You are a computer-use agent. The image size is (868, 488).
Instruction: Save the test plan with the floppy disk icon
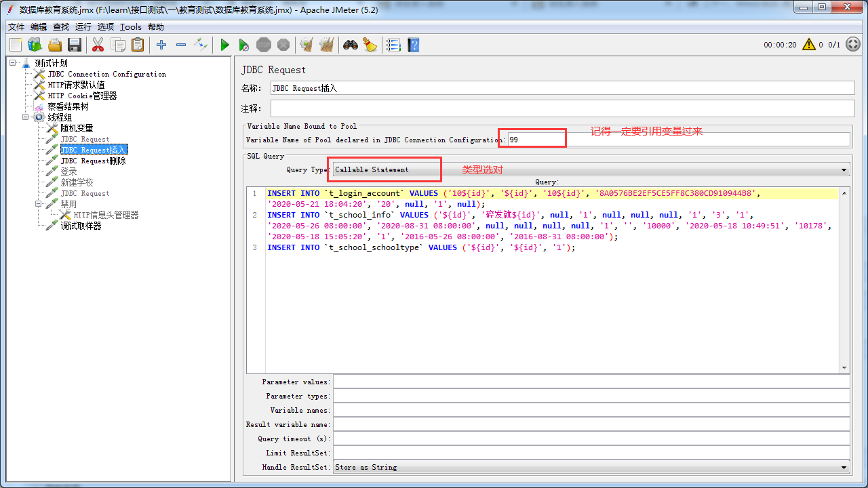[75, 45]
